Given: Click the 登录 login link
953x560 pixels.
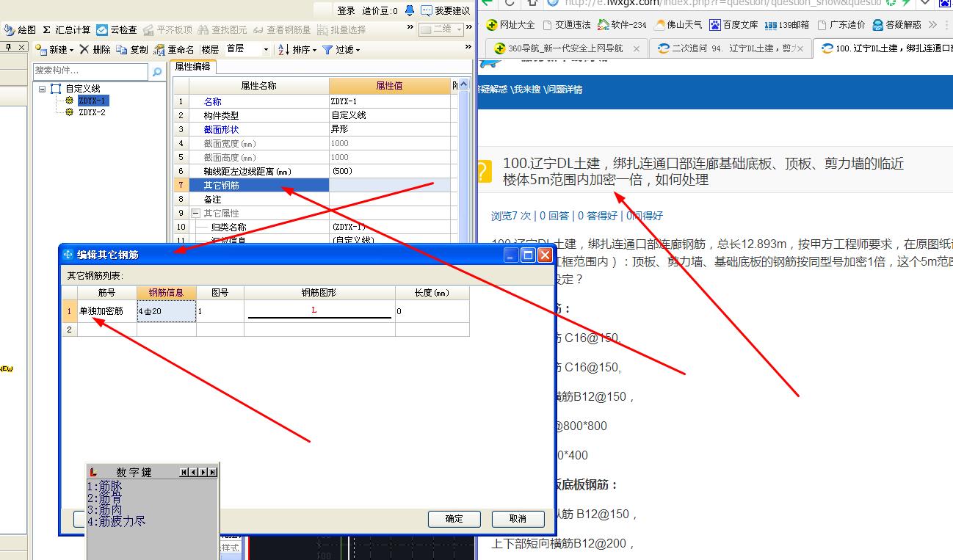Looking at the screenshot, I should tap(347, 11).
